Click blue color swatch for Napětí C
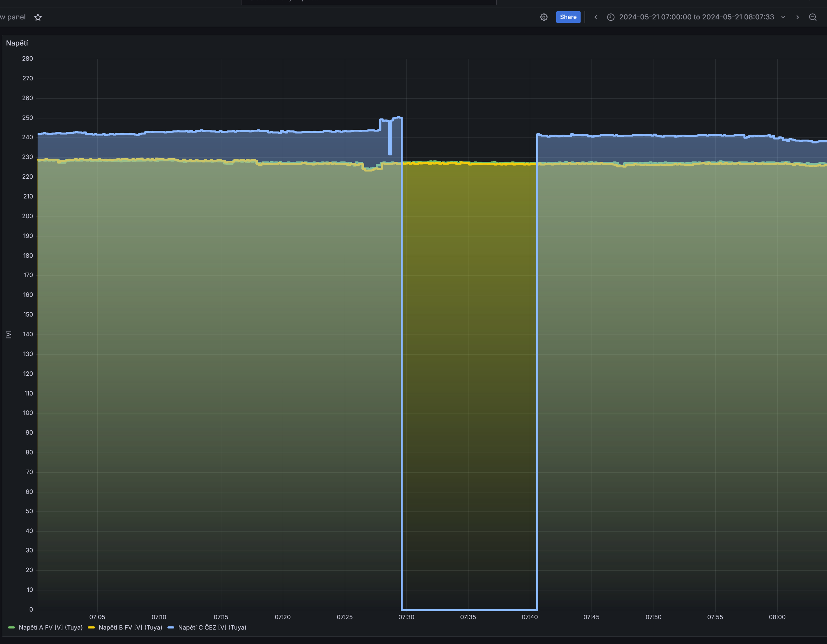This screenshot has height=644, width=827. [171, 628]
